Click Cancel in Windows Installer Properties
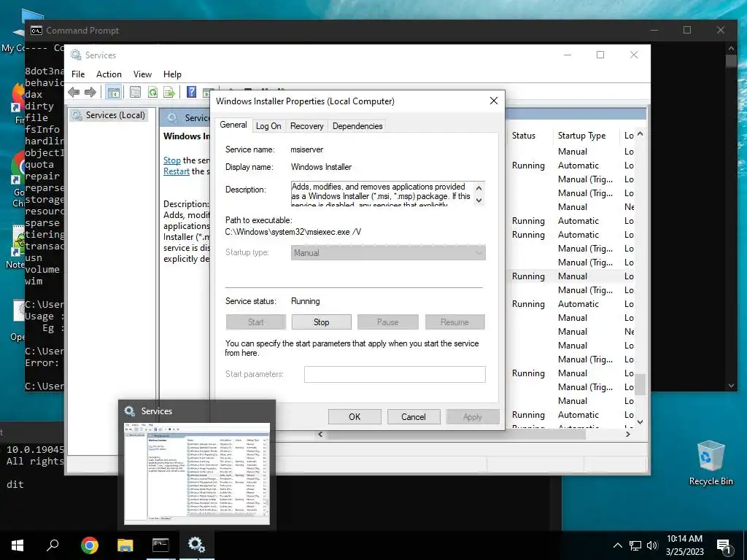 point(413,417)
